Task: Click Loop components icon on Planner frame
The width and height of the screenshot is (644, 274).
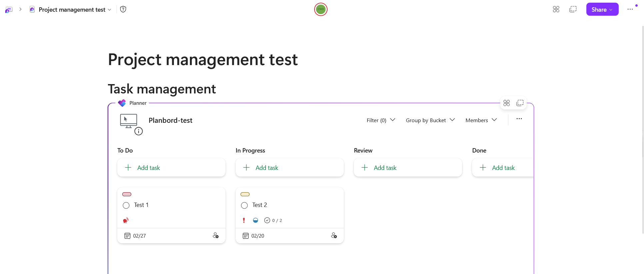Action: click(506, 103)
